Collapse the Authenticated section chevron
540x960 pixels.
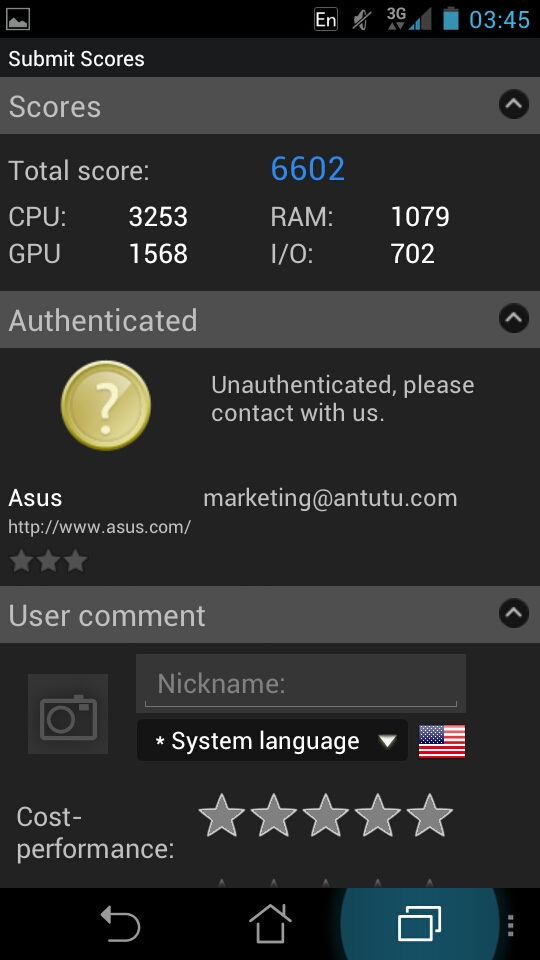pos(514,319)
